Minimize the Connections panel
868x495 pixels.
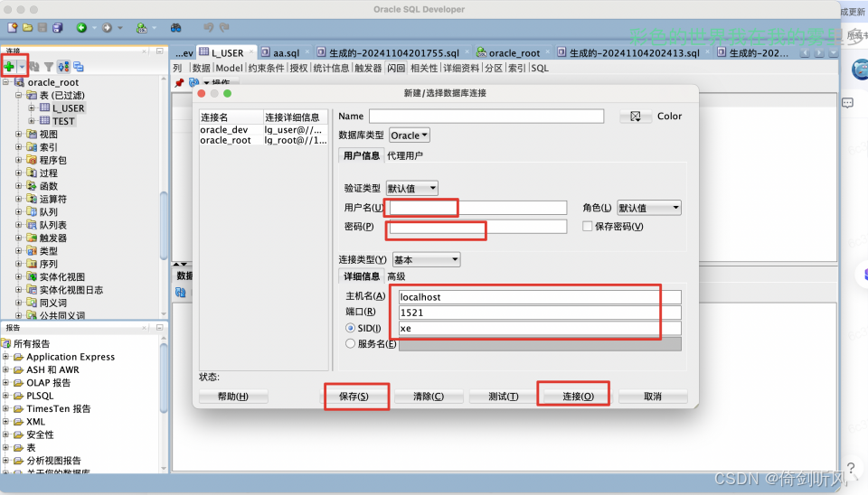(x=159, y=51)
